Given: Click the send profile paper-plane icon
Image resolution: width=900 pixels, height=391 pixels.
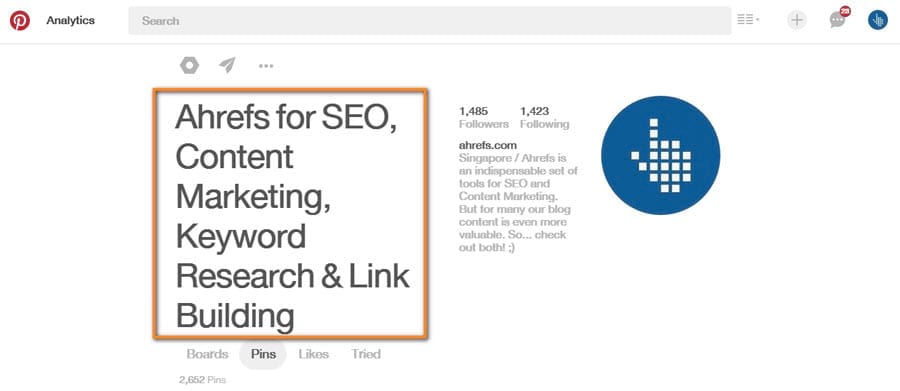Looking at the screenshot, I should 227,65.
